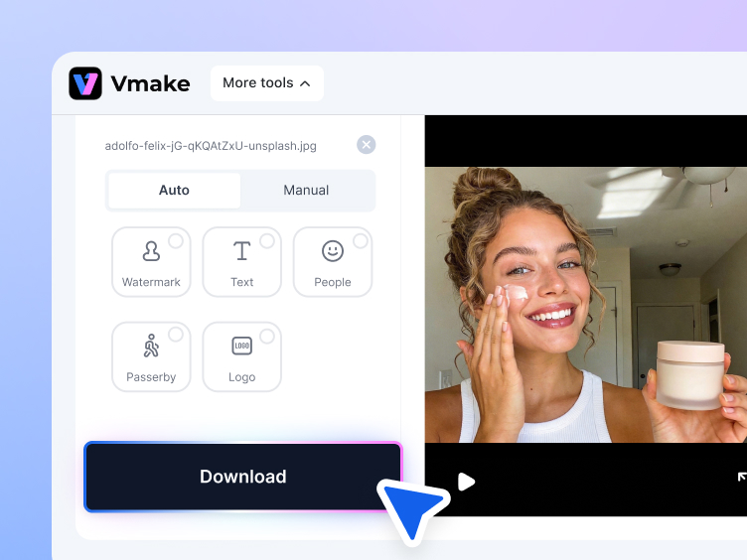Enable the Watermark radio circle
Image resolution: width=747 pixels, height=560 pixels.
[176, 241]
